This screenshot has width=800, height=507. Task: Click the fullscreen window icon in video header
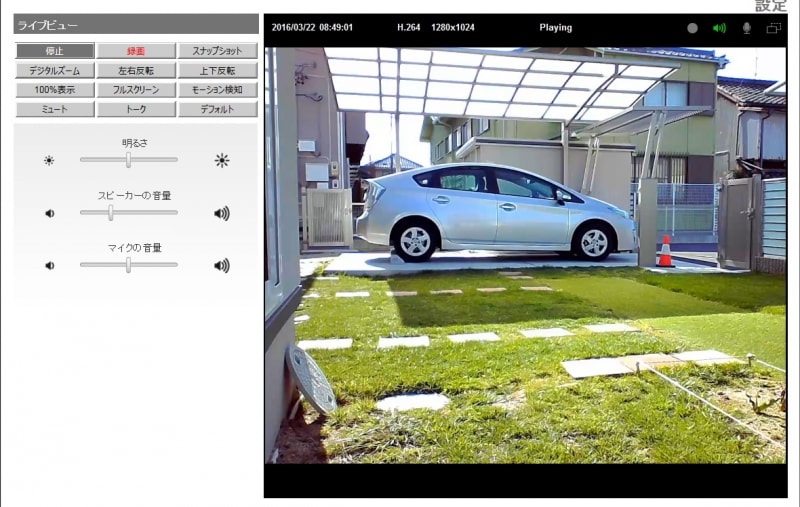pos(774,28)
